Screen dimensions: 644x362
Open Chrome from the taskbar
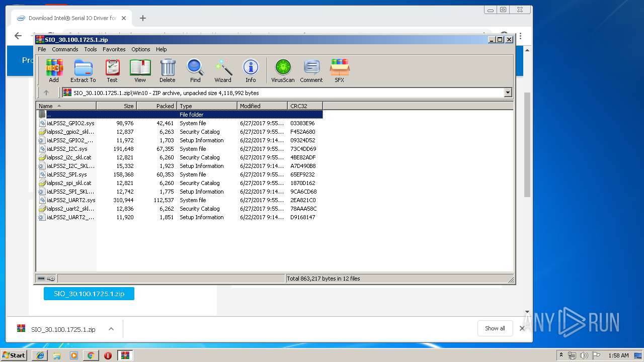(91, 355)
